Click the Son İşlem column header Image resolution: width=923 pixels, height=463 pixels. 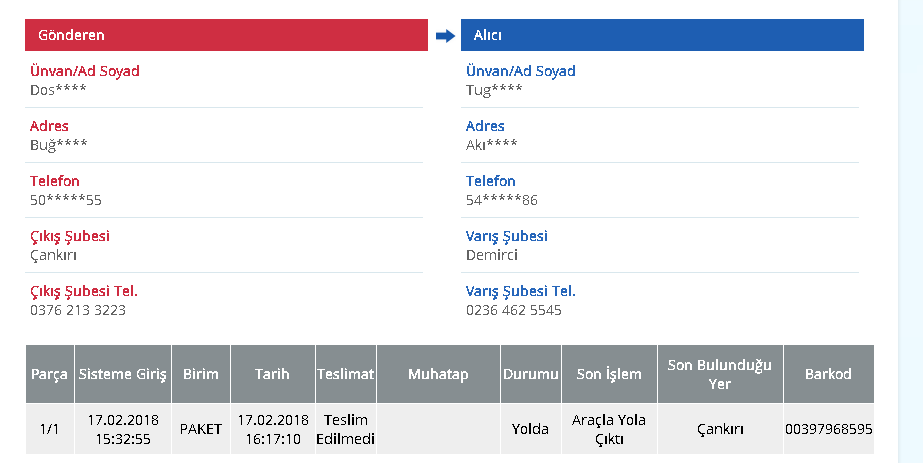click(609, 374)
